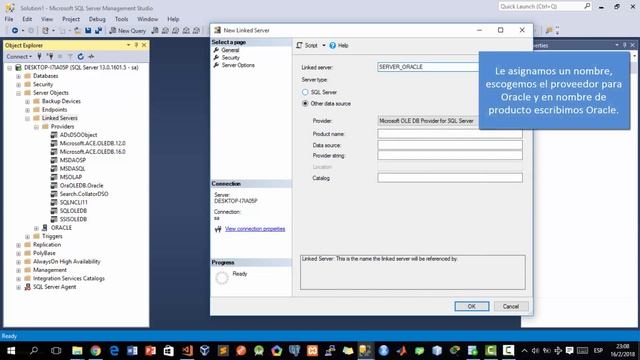Expand the Databases folder
Viewport: 640px width, 360px height.
18,76
